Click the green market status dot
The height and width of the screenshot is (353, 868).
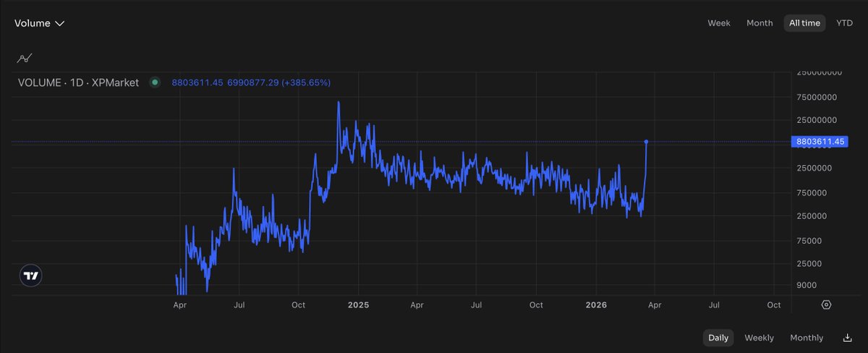tap(154, 82)
